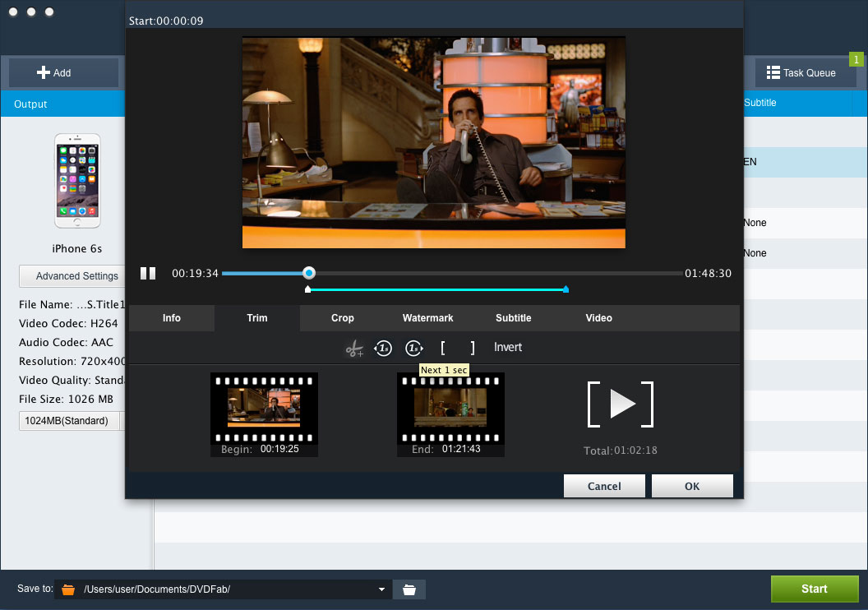Screen dimensions: 868x610
Task: Set trim end with right bracket icon
Action: click(472, 348)
